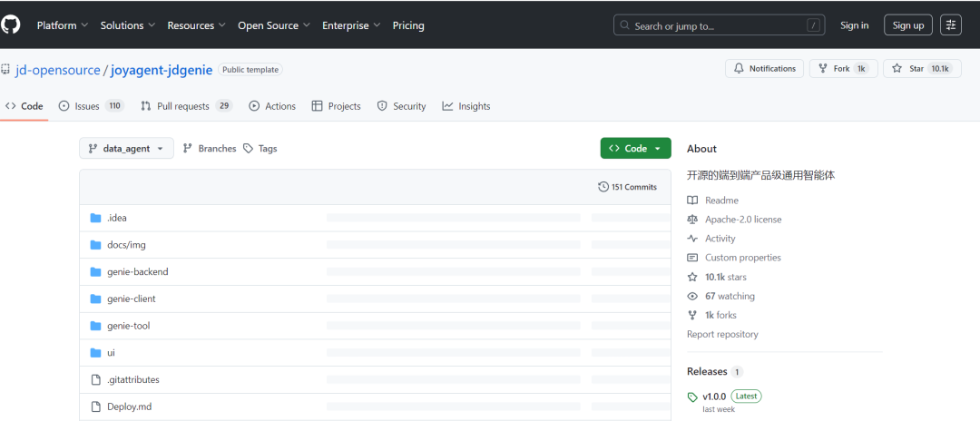980x421 pixels.
Task: Click the history clock icon near Commits
Action: click(603, 187)
